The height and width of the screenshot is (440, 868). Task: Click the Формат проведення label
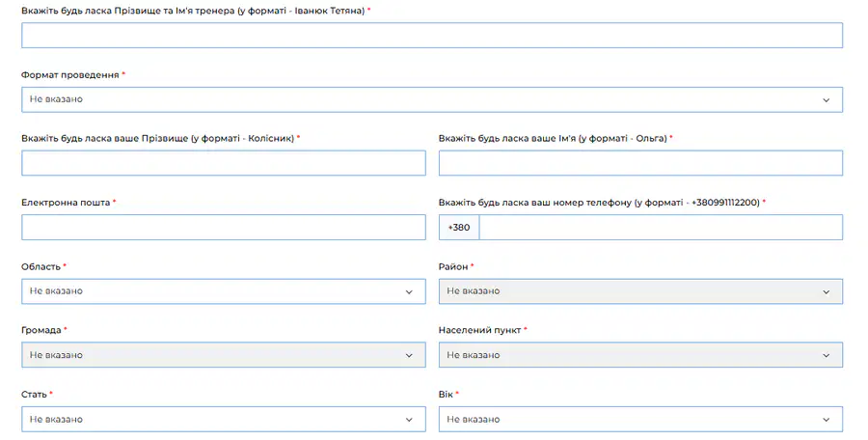coord(70,75)
